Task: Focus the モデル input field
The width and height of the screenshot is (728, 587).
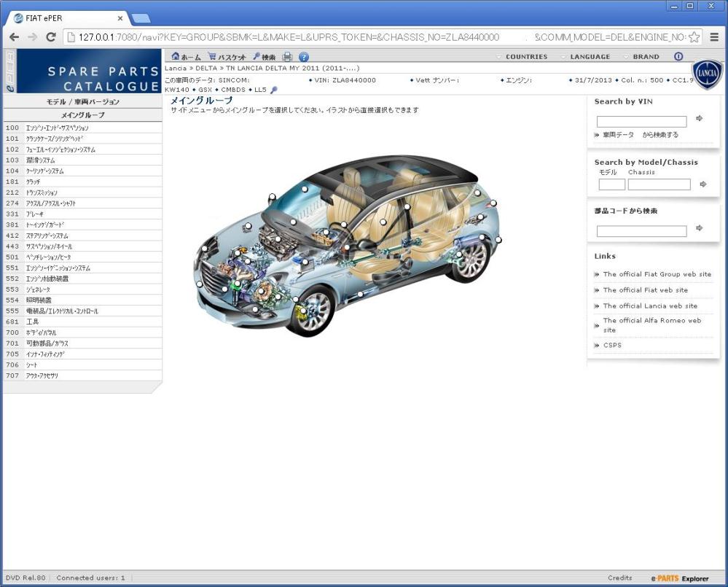Action: [x=612, y=184]
